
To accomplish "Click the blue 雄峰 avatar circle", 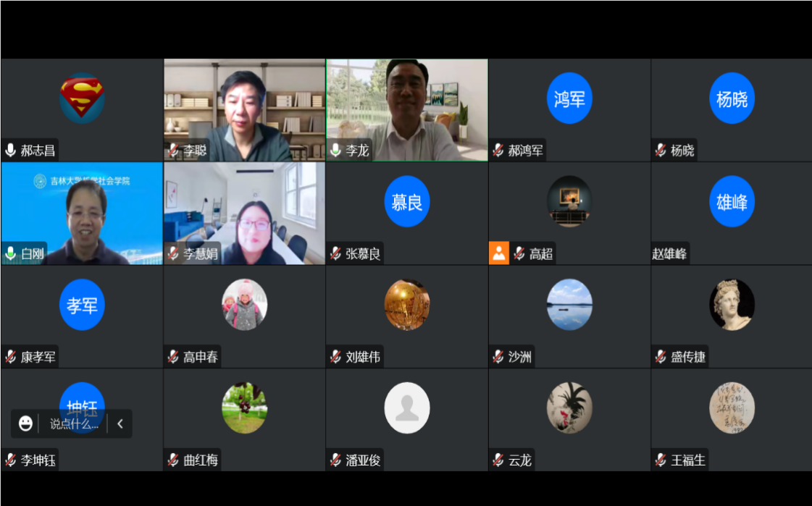I will (732, 201).
